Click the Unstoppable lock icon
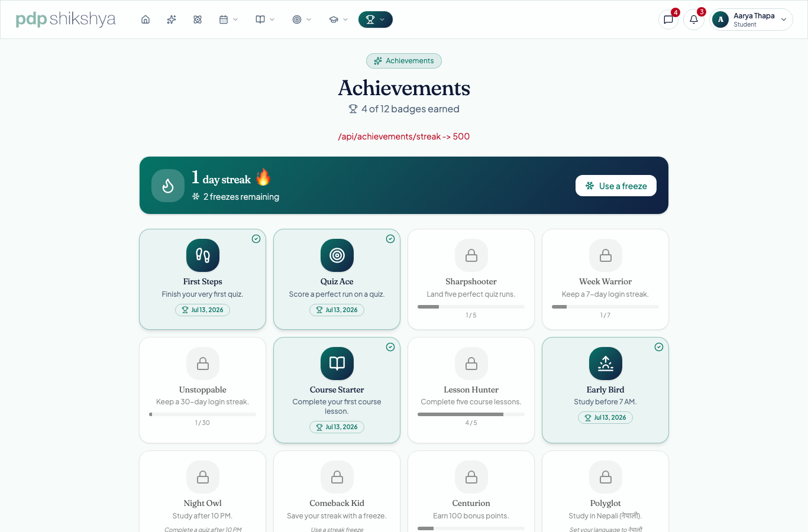Screen dimensions: 808x532 203,364
